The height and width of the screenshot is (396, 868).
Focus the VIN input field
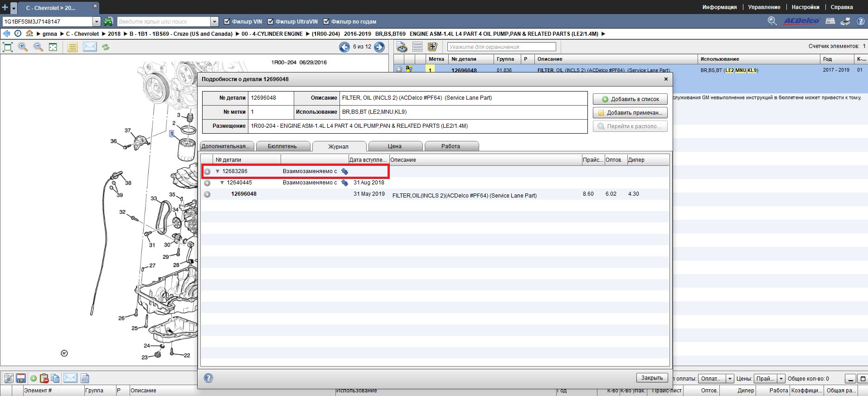tap(47, 21)
